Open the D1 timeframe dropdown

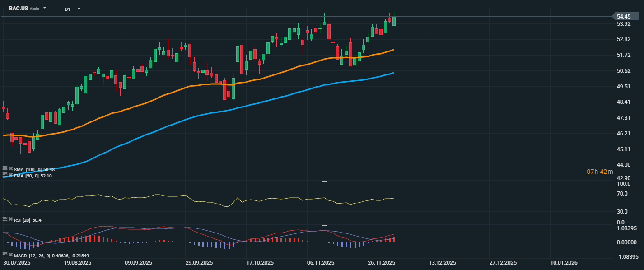pos(79,9)
